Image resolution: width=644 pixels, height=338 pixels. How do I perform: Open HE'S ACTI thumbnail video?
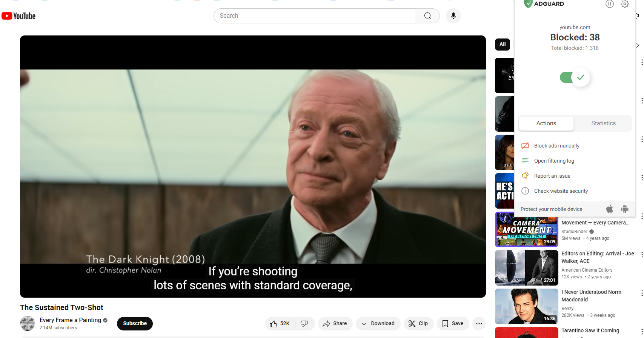click(x=505, y=191)
